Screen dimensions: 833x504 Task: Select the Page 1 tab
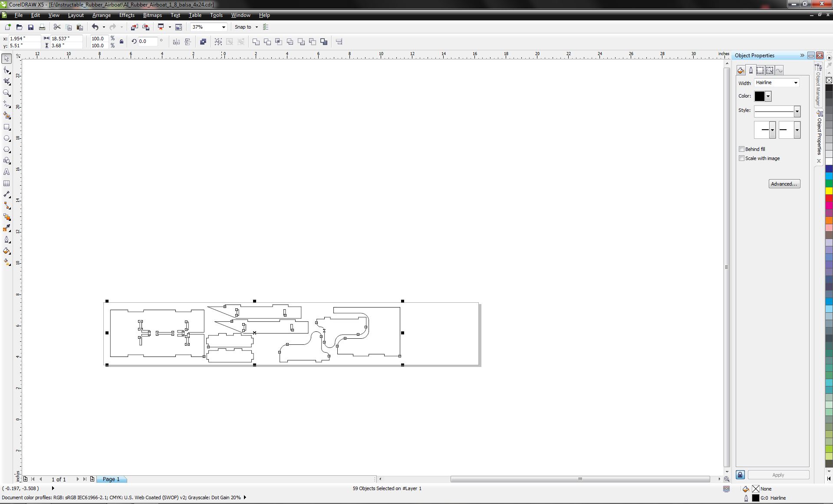(x=111, y=479)
